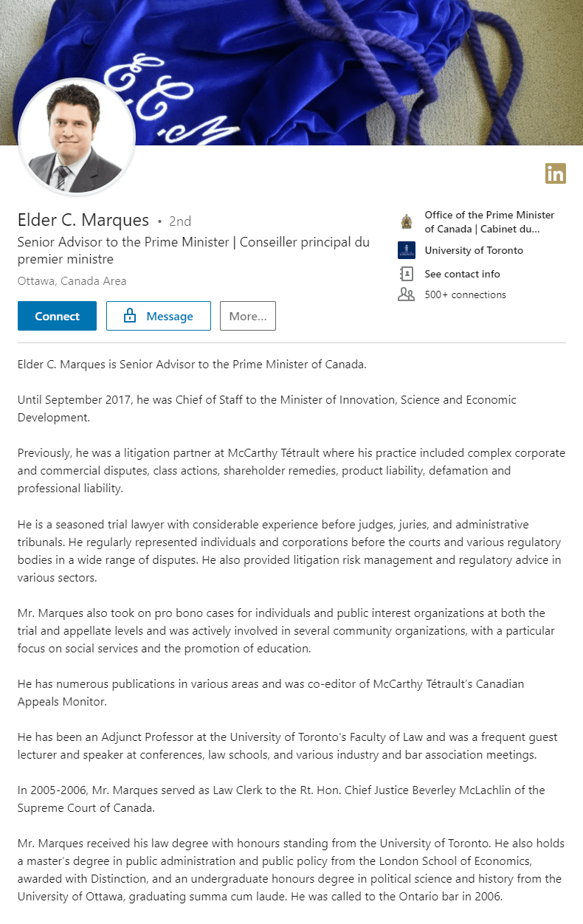
Task: Select the University of Toronto education entry
Action: (474, 250)
